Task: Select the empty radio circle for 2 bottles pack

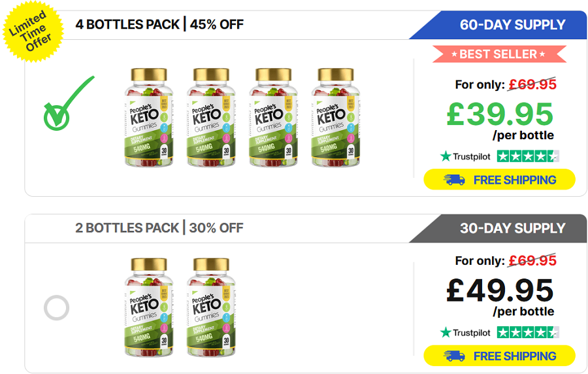Action: tap(57, 307)
